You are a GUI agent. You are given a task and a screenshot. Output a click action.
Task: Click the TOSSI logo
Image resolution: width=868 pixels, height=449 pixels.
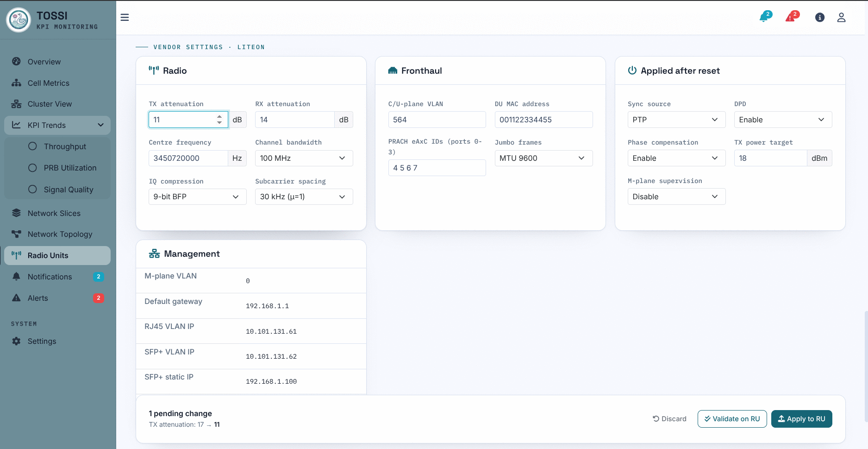point(19,19)
